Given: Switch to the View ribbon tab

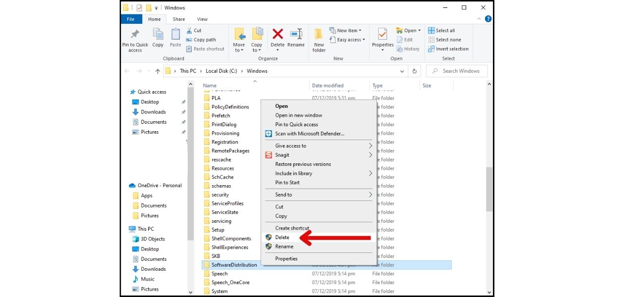Looking at the screenshot, I should coord(202,19).
